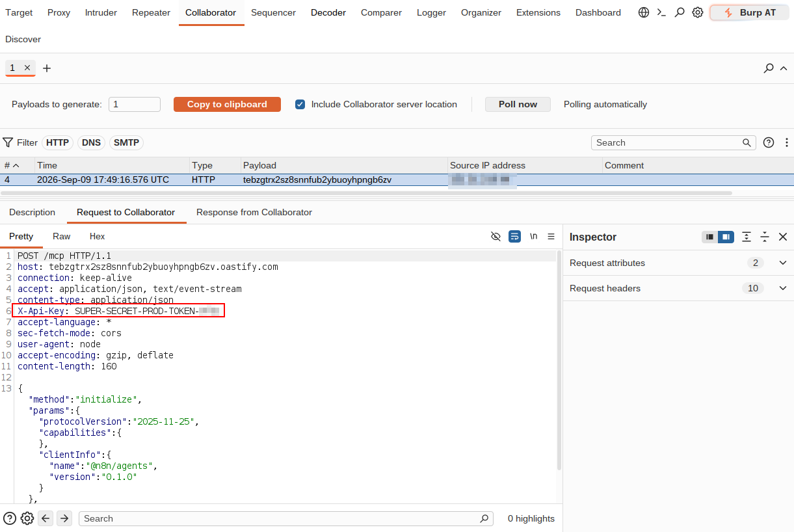Image resolution: width=794 pixels, height=532 pixels.
Task: Toggle the \n show newlines button
Action: (533, 236)
